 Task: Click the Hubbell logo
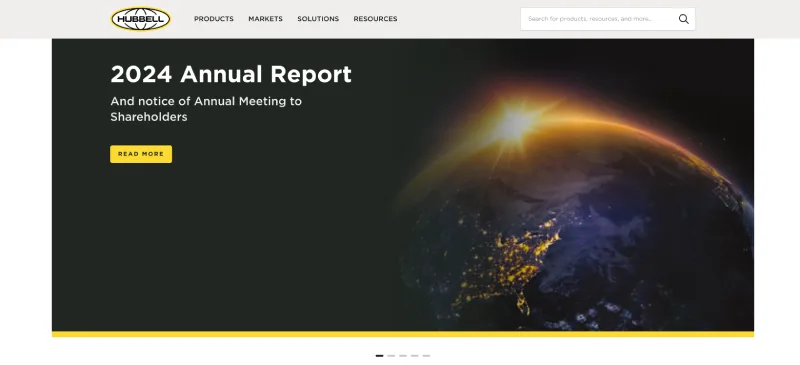click(x=141, y=19)
